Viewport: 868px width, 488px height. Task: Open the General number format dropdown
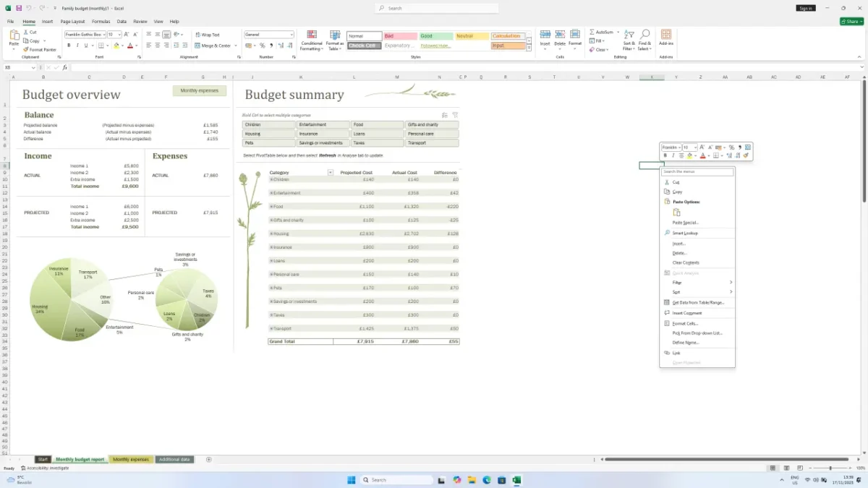coord(292,35)
